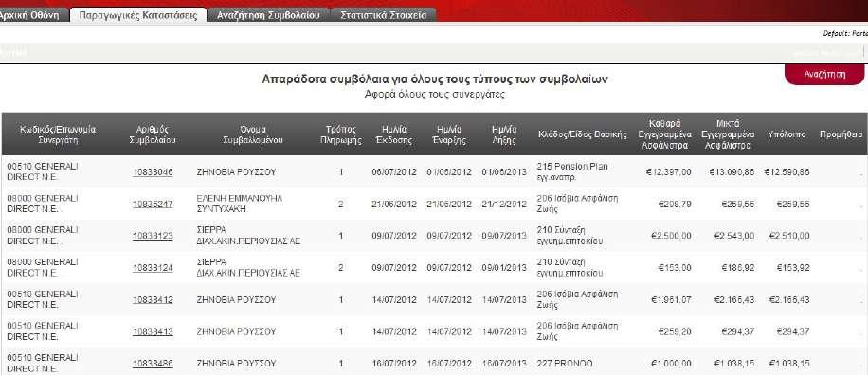Select expiry date 09/01/2013
Screen dimensions: 868x375
point(504,268)
